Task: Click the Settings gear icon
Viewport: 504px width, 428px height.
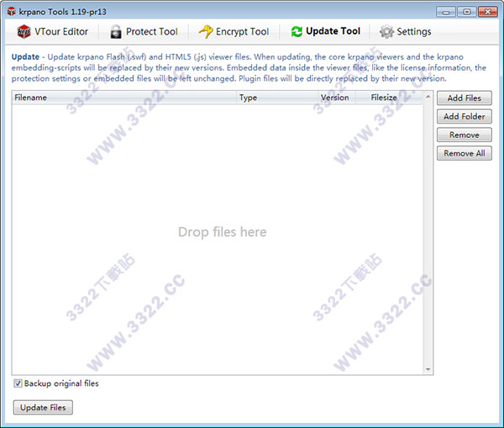Action: (x=386, y=32)
